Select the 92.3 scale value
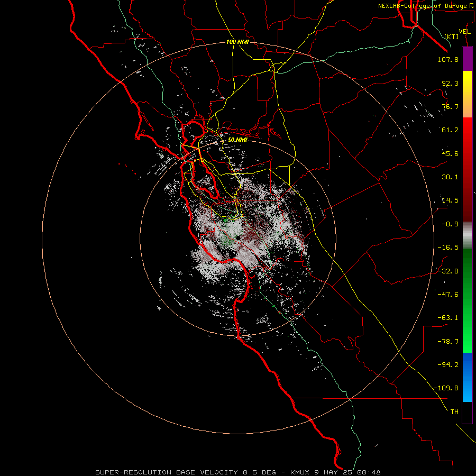476x476 pixels. pyautogui.click(x=450, y=83)
